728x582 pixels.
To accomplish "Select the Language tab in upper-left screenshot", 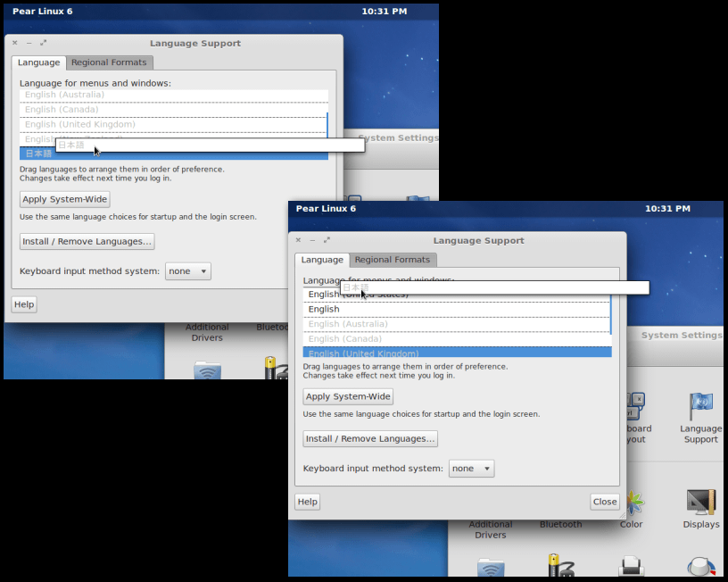I will pyautogui.click(x=39, y=62).
